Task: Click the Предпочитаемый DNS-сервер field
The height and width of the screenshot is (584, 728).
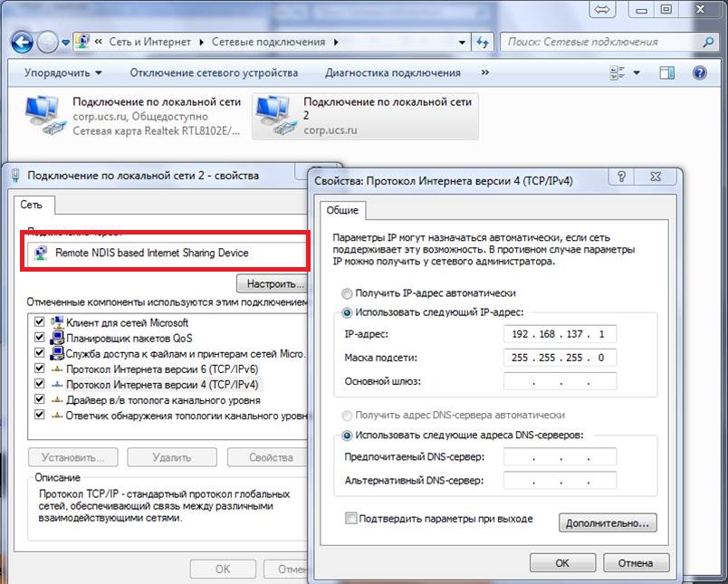Action: click(x=560, y=456)
